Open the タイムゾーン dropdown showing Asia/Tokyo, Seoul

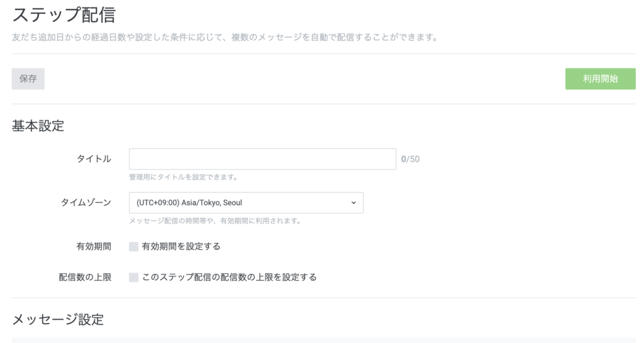tap(245, 203)
